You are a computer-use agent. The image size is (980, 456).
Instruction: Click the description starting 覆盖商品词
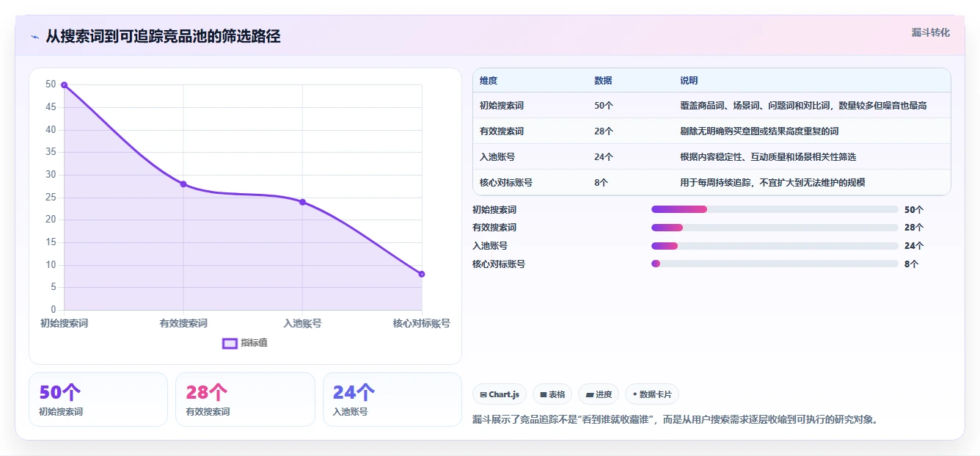[803, 106]
